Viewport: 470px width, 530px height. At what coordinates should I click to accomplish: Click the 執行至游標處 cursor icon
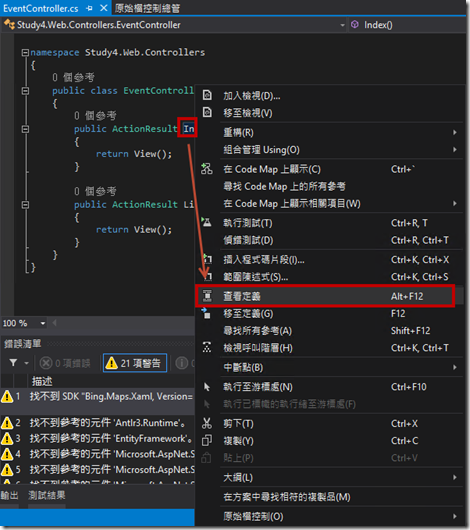pyautogui.click(x=207, y=387)
